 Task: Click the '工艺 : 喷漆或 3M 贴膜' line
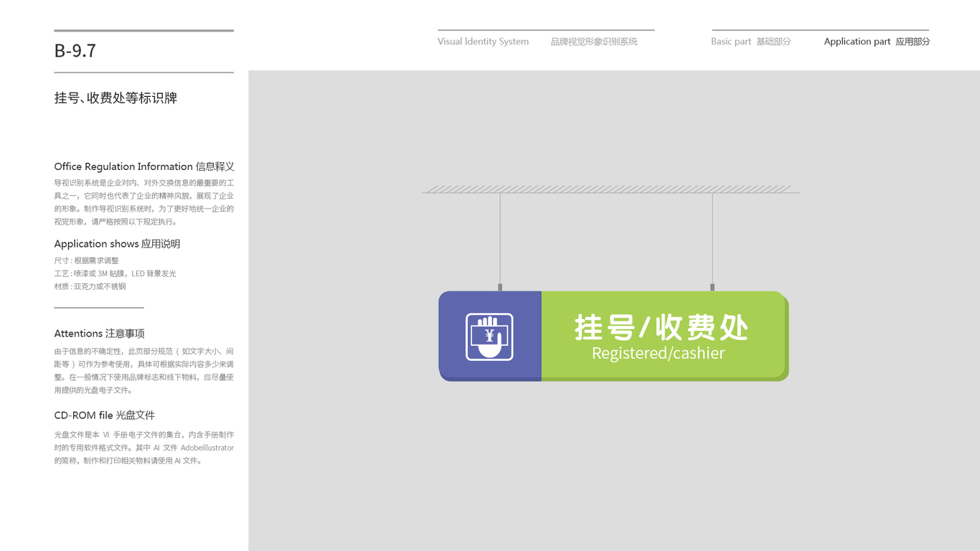115,273
